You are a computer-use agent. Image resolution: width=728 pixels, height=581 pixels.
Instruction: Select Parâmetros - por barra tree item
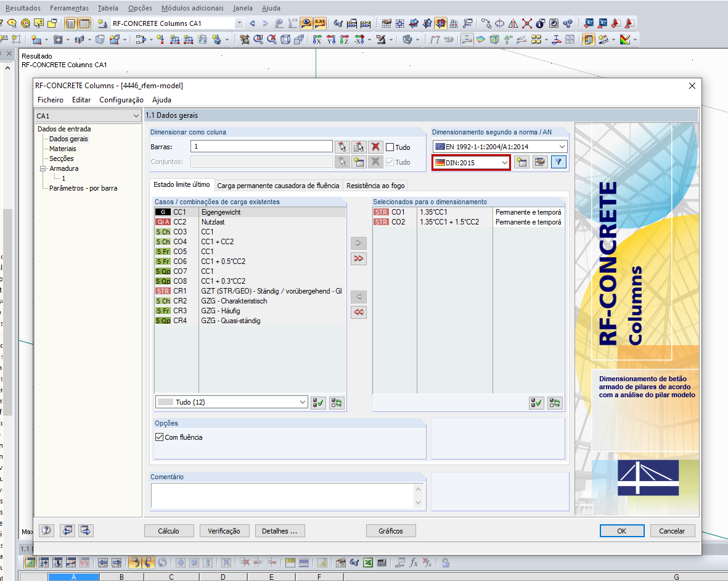click(x=83, y=188)
